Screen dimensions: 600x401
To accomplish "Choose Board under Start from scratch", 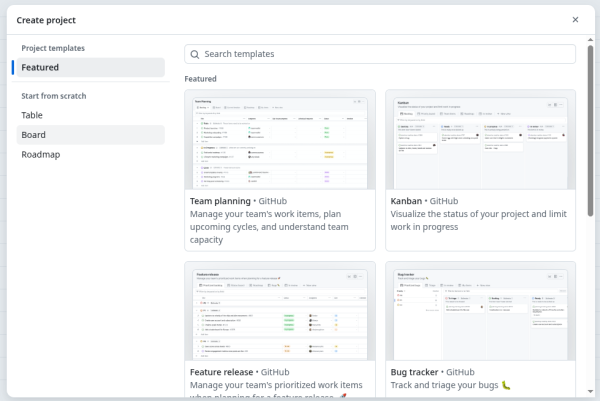I will point(91,135).
